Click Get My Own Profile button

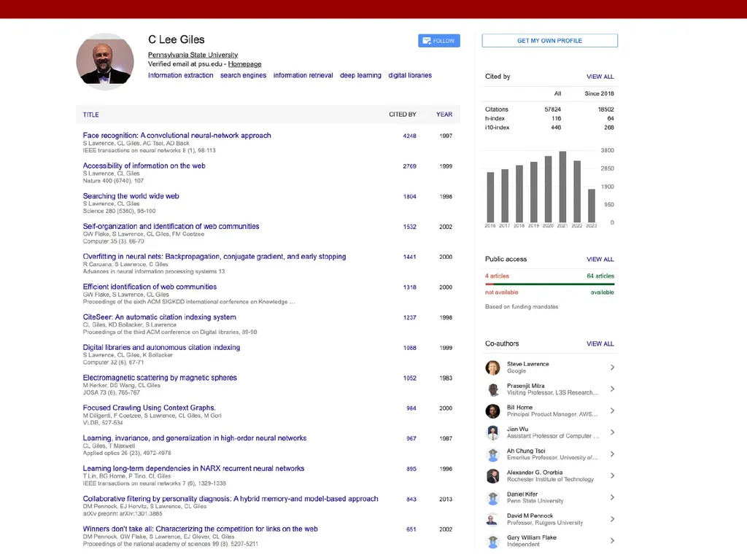550,41
